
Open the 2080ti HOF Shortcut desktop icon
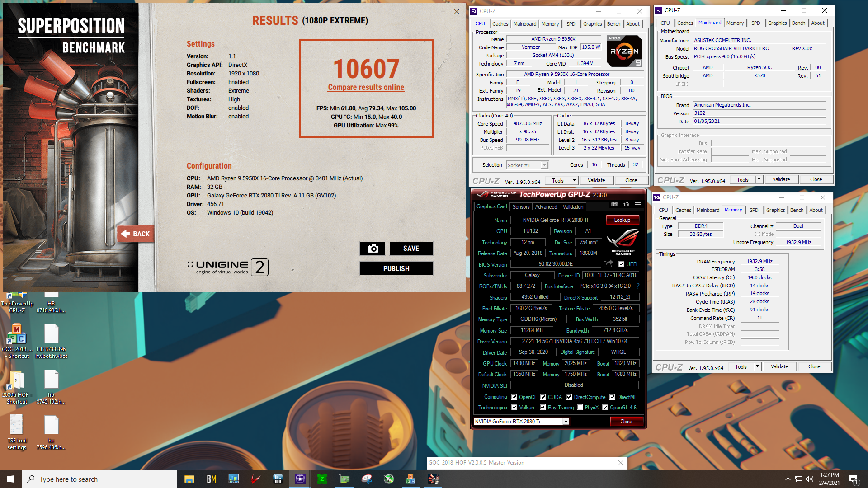pos(17,388)
